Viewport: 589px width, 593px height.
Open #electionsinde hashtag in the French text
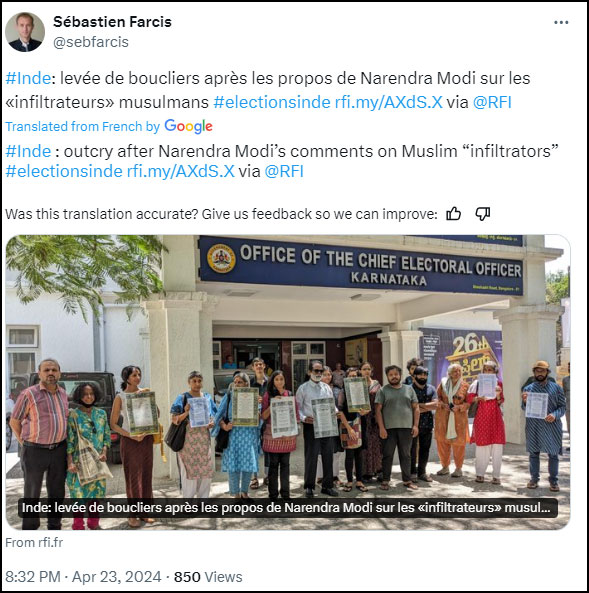(272, 102)
